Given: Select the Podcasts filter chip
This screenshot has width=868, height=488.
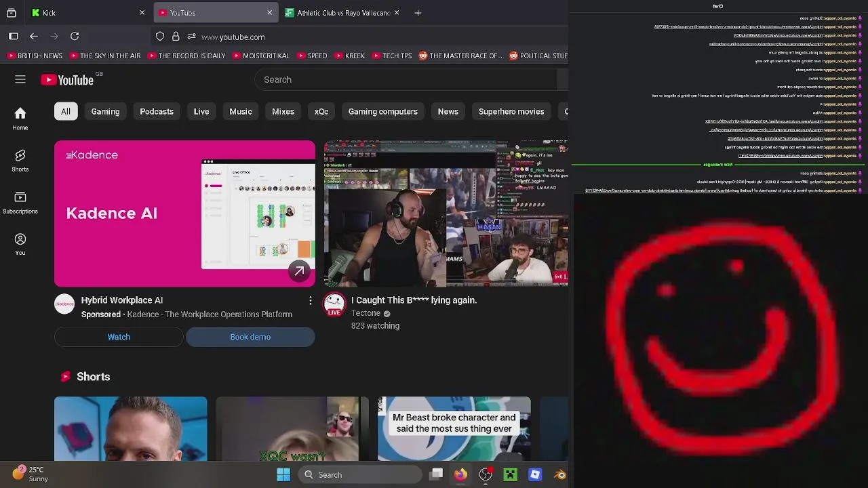Looking at the screenshot, I should pos(157,112).
